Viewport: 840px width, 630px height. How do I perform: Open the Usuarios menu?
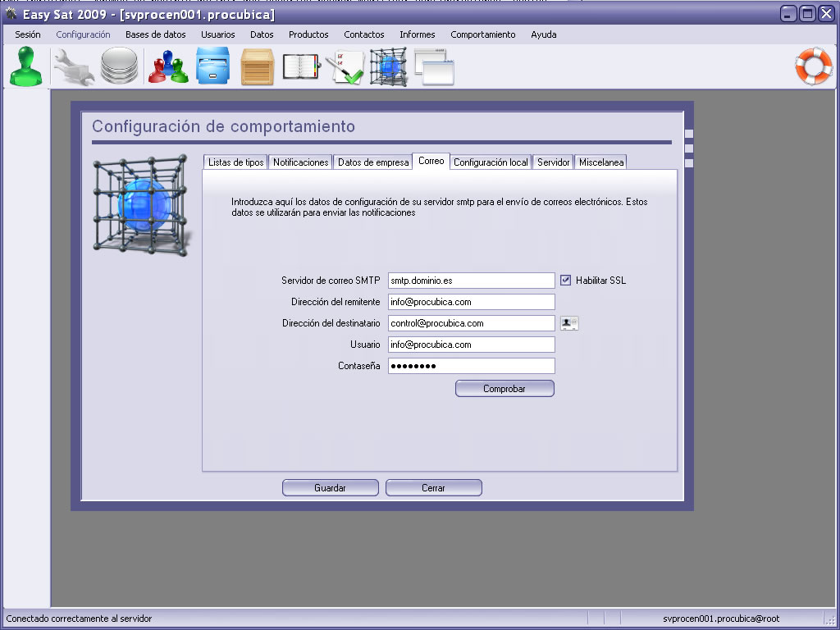pos(218,34)
